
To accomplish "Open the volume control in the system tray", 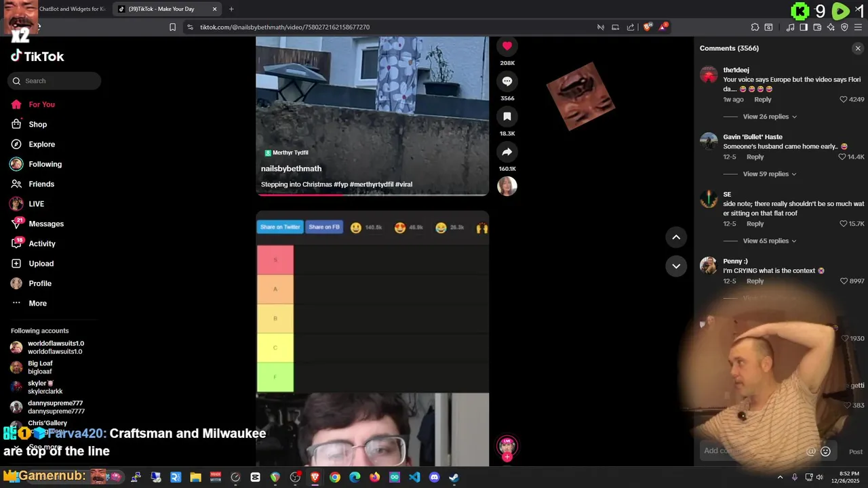I will [820, 477].
